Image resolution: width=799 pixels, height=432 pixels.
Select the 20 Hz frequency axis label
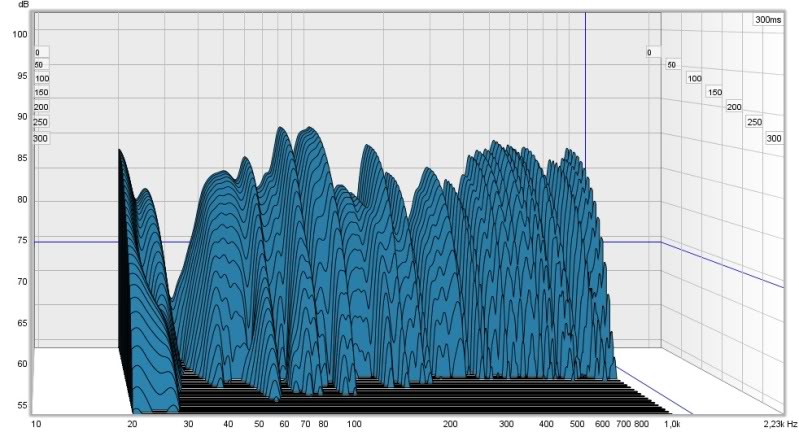[x=132, y=424]
